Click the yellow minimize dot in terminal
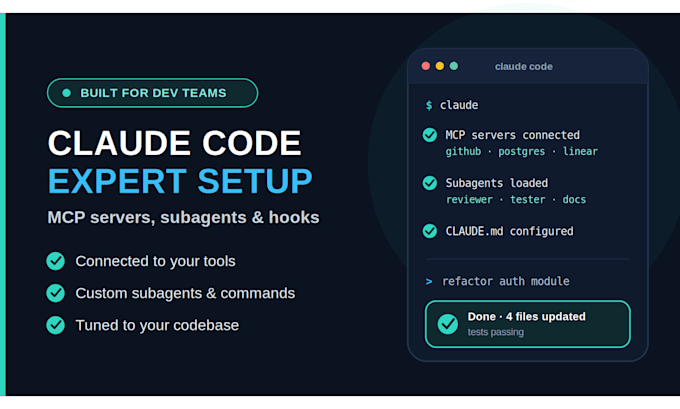Image resolution: width=680 pixels, height=409 pixels. (x=440, y=66)
